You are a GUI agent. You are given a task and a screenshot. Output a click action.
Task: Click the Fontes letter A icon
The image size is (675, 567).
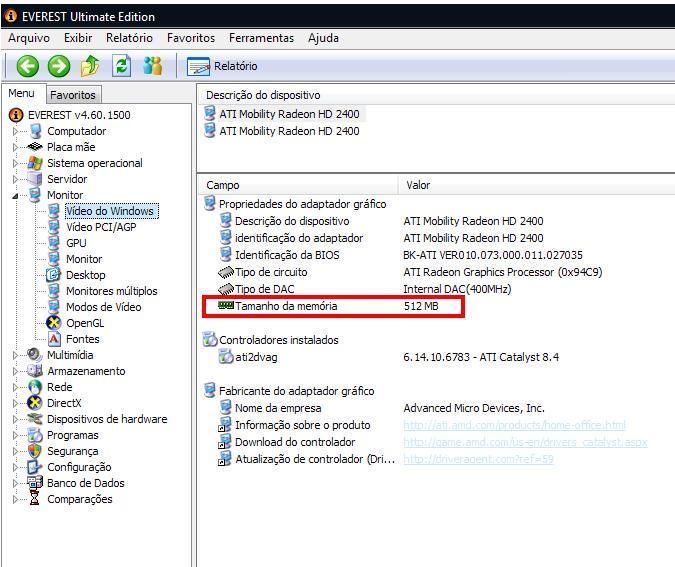tap(54, 339)
